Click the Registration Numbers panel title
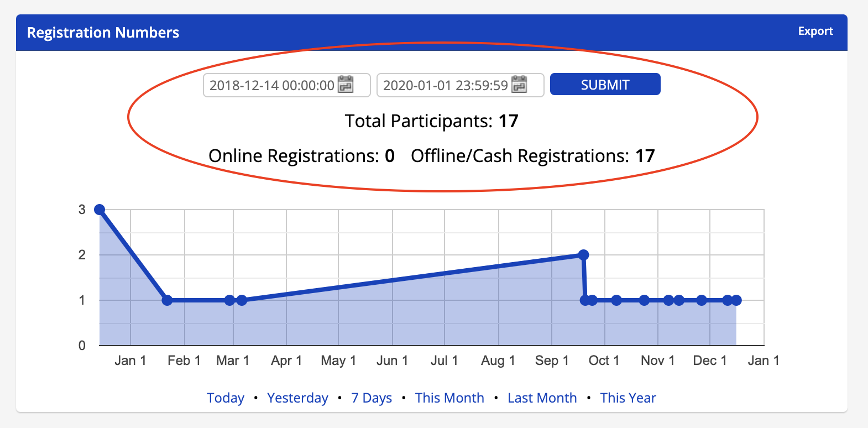 (x=103, y=33)
